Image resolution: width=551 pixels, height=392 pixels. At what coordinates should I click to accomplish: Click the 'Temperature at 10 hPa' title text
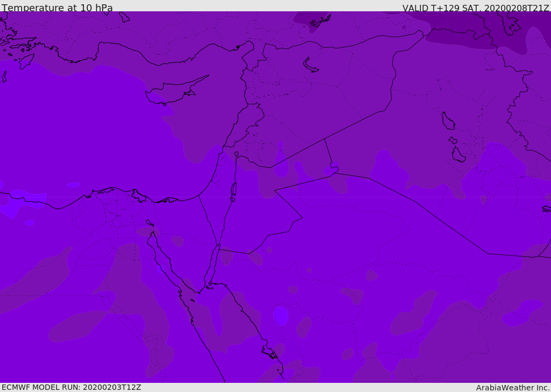point(57,8)
